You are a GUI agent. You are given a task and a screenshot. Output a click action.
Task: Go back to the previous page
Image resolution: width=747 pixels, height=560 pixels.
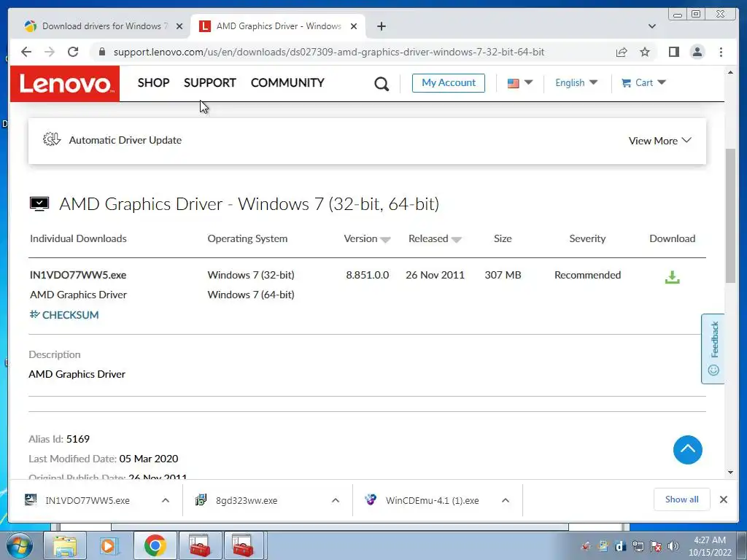tap(26, 52)
